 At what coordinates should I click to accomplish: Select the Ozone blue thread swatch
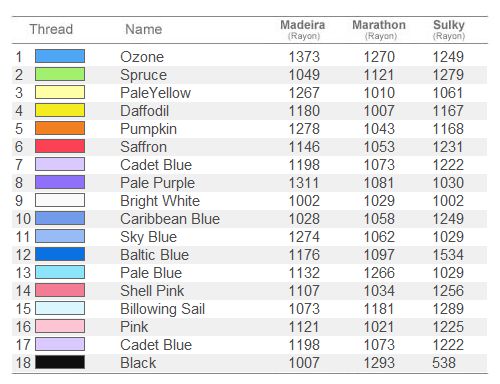(60, 56)
